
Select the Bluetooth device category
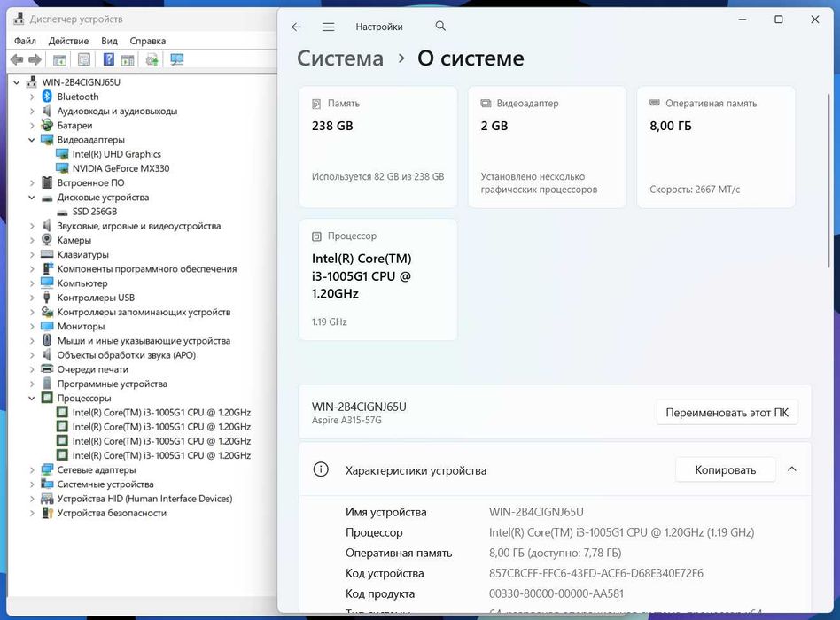pyautogui.click(x=78, y=97)
